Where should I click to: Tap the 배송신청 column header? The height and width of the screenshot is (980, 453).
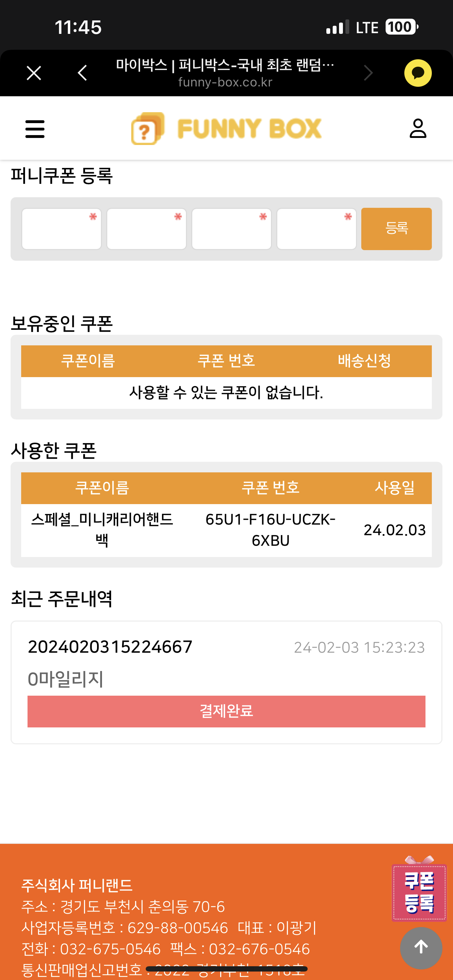tap(364, 361)
